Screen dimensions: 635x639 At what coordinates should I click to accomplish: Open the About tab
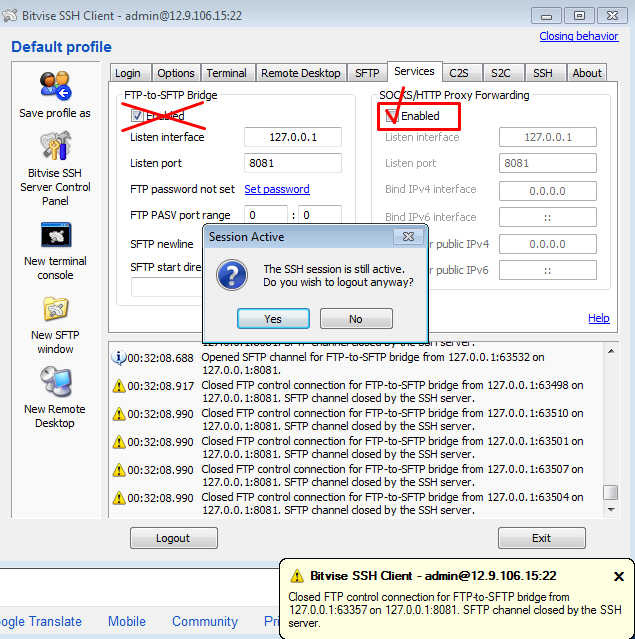[x=586, y=73]
